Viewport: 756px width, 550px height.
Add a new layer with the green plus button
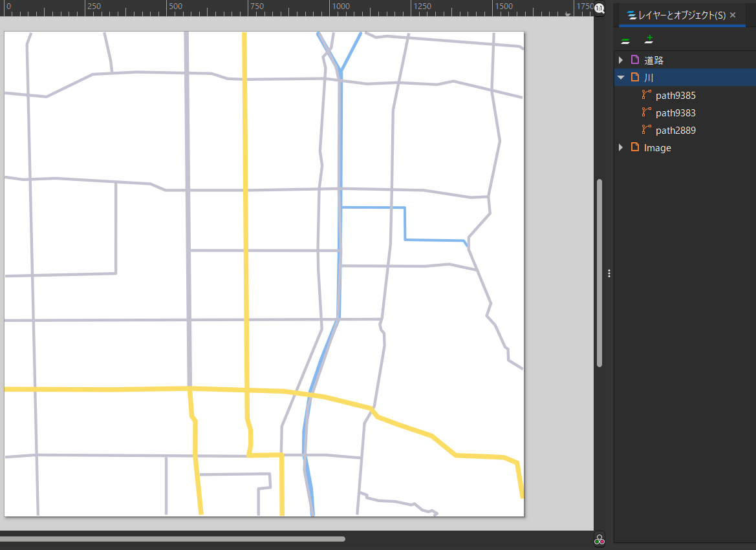coord(648,39)
